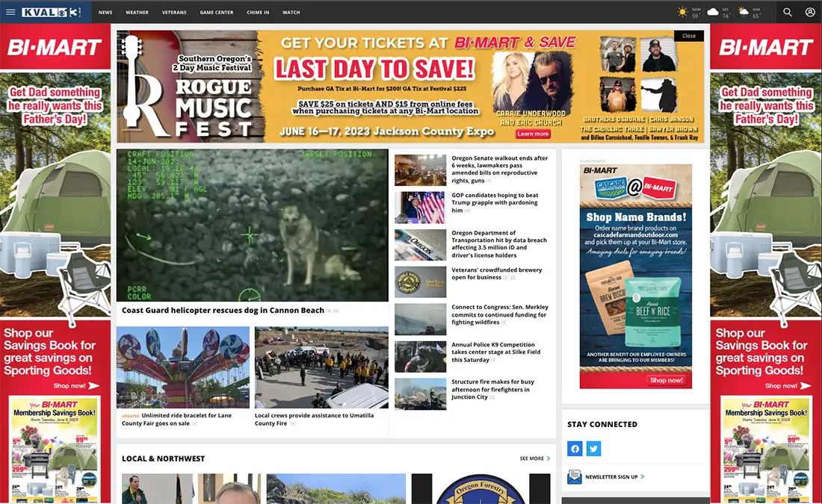Click Shop now on the Cascade Bi-Mart ad

click(x=667, y=380)
